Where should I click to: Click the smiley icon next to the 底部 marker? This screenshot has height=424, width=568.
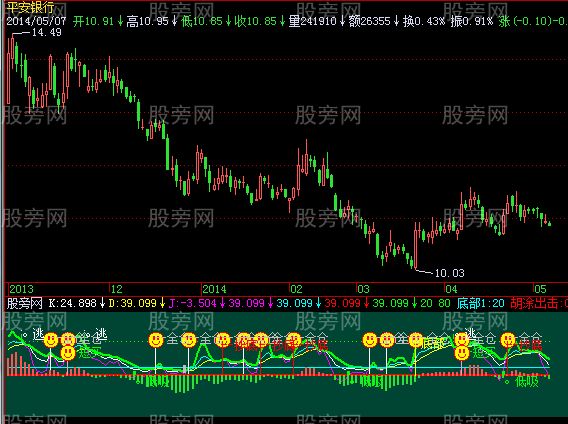416,341
